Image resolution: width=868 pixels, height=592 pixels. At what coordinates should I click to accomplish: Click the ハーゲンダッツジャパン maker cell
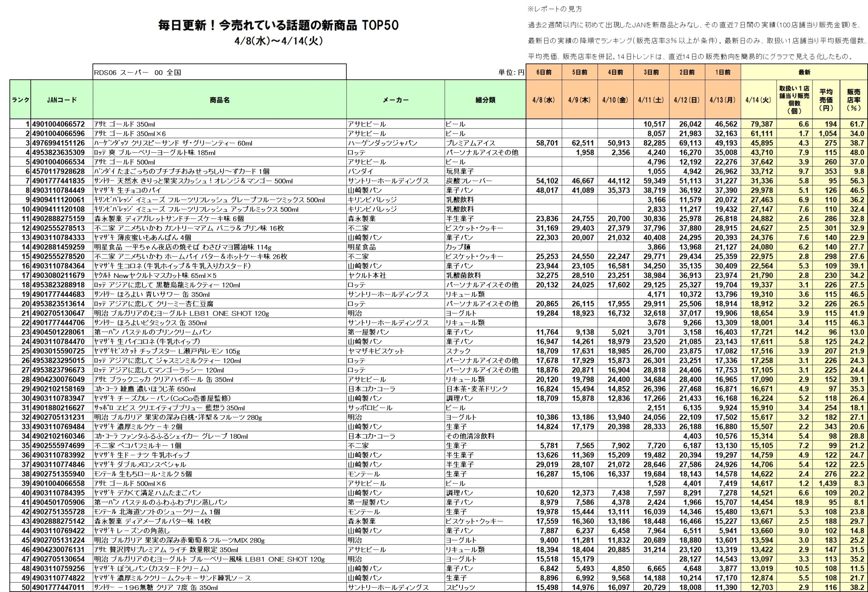tap(382, 143)
